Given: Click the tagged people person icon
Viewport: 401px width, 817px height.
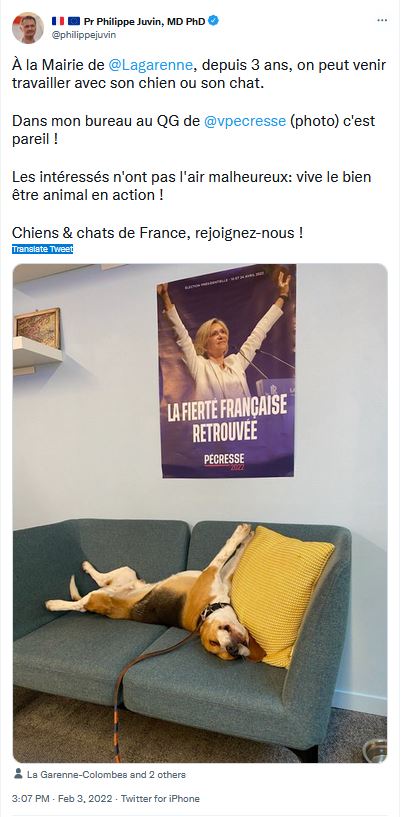Looking at the screenshot, I should (18, 774).
